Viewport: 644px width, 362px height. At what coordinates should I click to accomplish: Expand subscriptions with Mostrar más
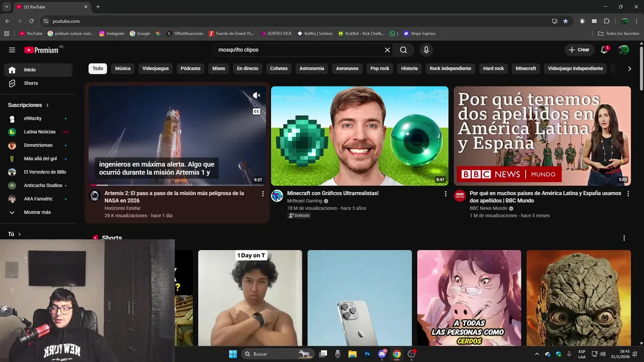click(x=38, y=212)
